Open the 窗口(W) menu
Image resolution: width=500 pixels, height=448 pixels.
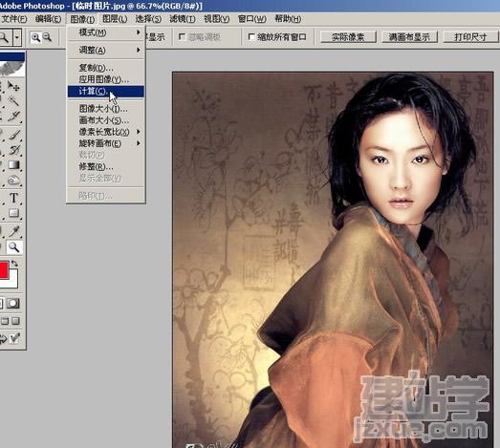pos(252,19)
